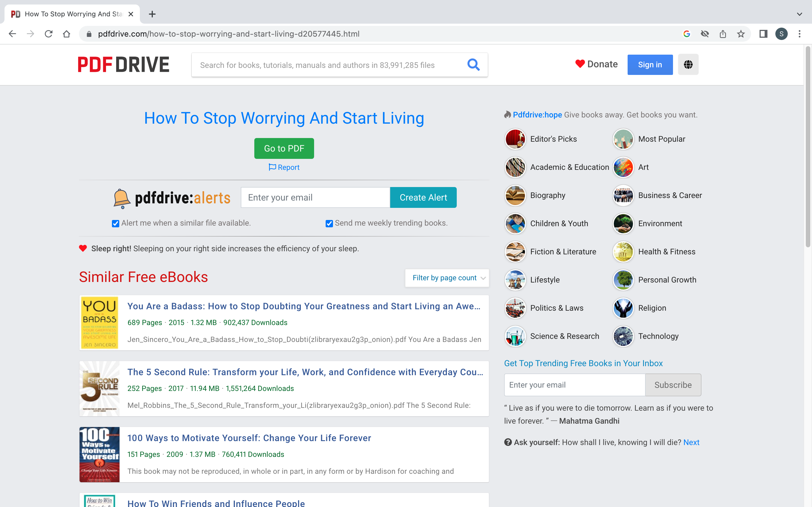
Task: Open a new browser tab
Action: point(152,14)
